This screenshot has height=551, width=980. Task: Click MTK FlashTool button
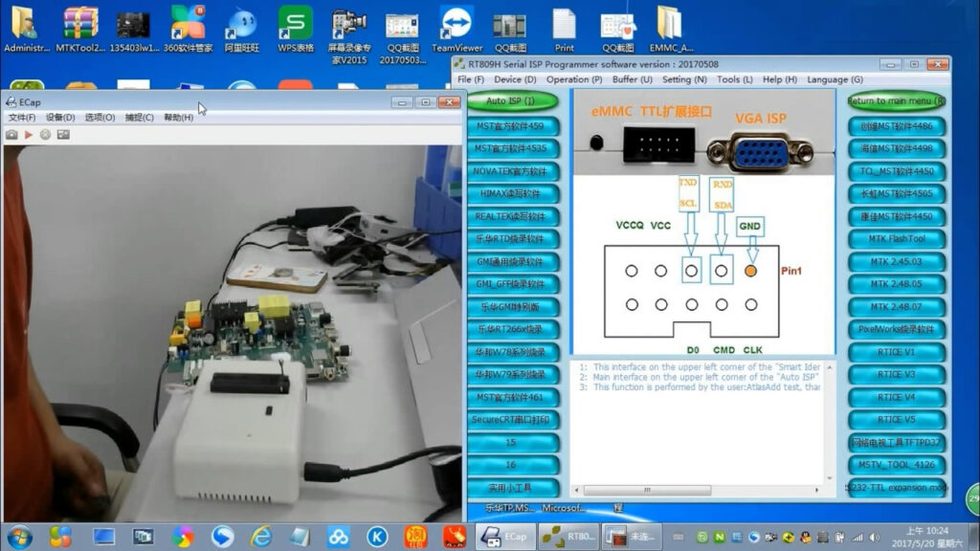(896, 238)
